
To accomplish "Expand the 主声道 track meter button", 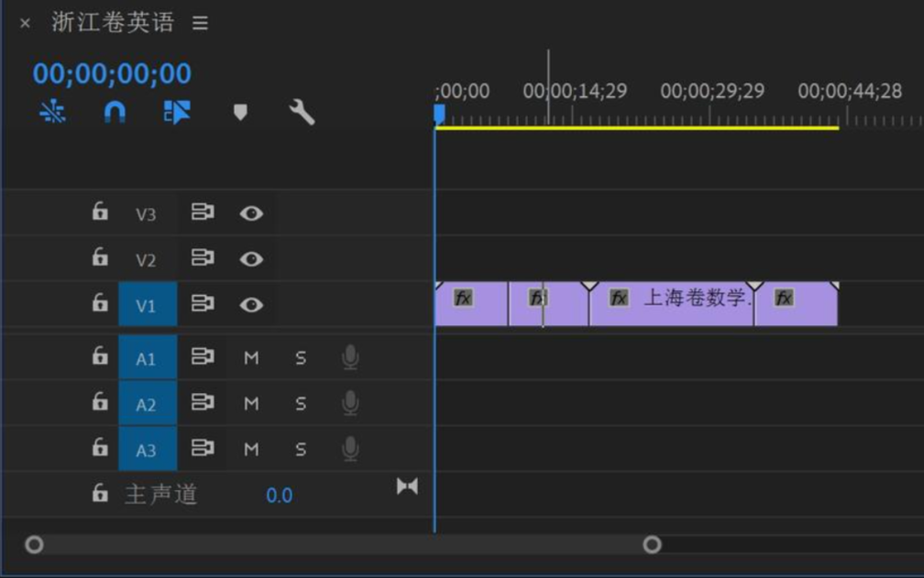I will [407, 486].
